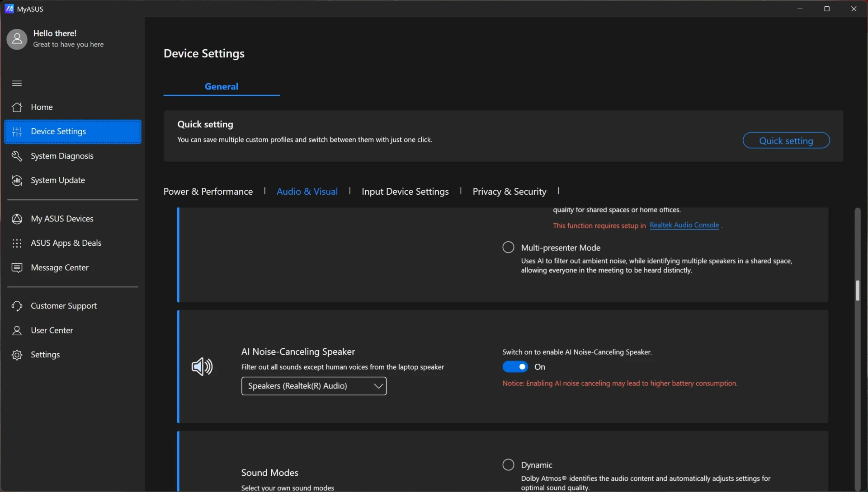Switch to Privacy & Security section
The image size is (868, 492).
[x=509, y=192]
